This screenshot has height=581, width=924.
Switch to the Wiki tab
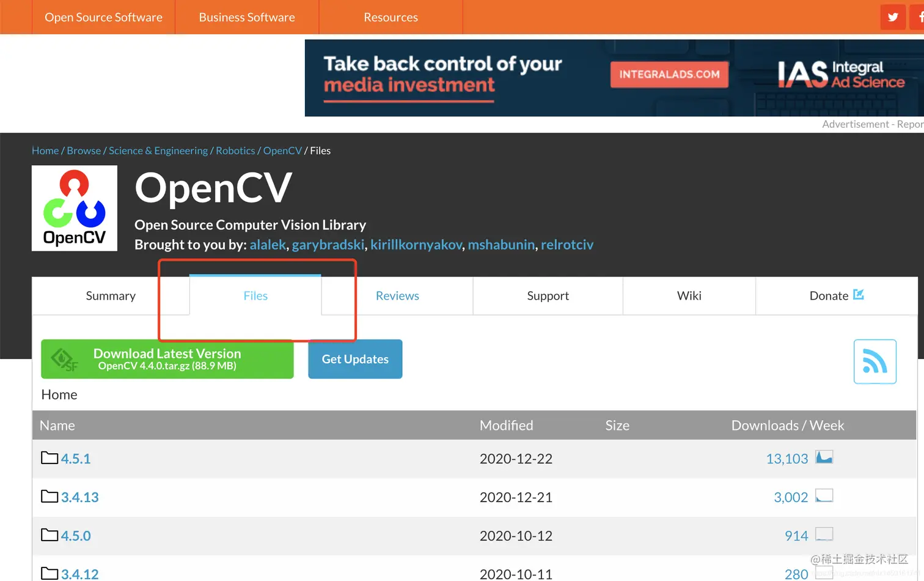pyautogui.click(x=689, y=296)
